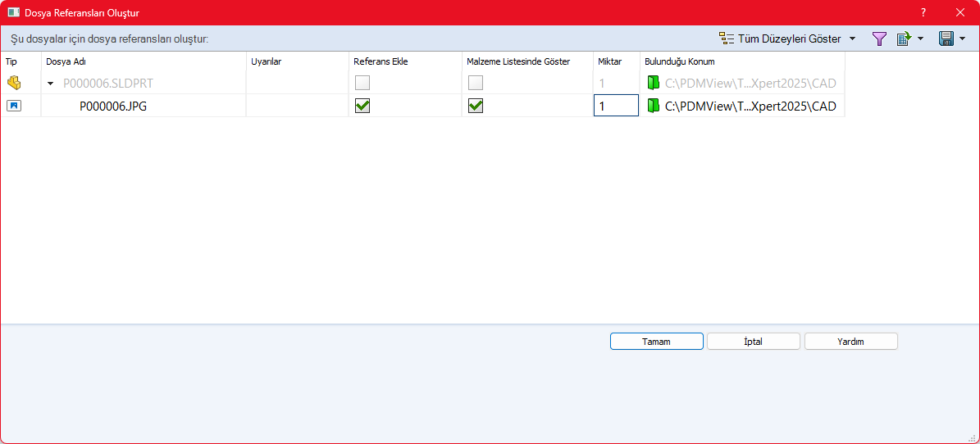
Task: Click the Miktar field for P000006.JPG
Action: tap(615, 106)
